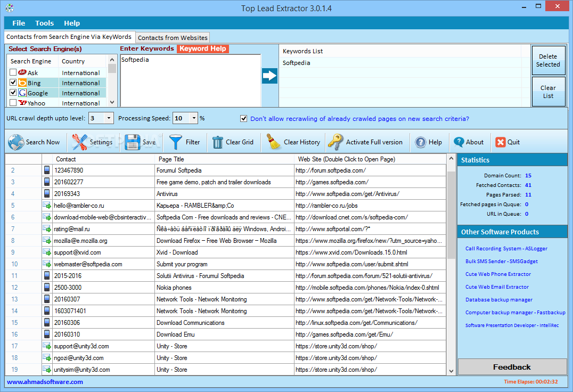Screen dimensions: 573x392
Task: Select Contacts from Search Engine Via KeyWords tab
Action: click(69, 37)
